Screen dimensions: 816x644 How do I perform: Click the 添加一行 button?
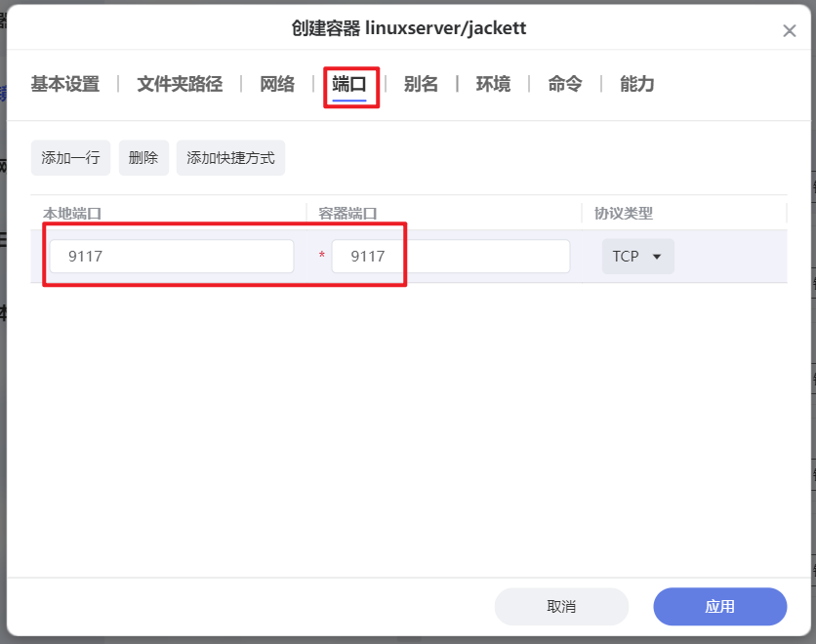[x=70, y=158]
